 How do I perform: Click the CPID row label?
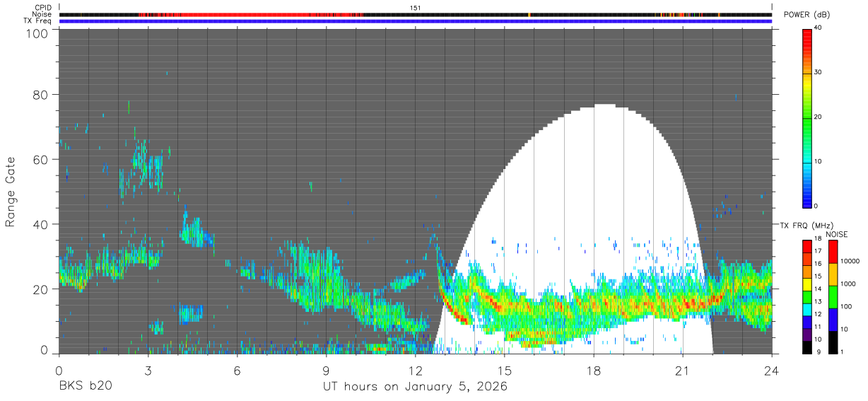coord(42,8)
